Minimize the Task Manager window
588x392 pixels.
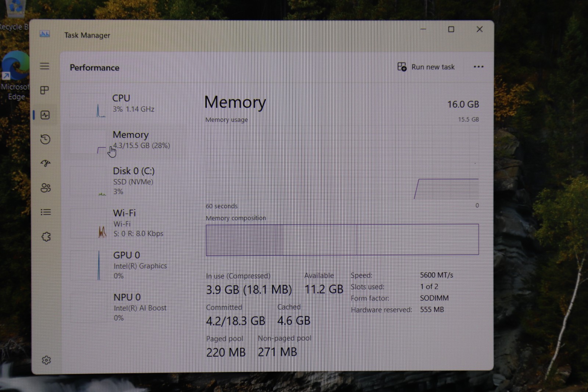tap(423, 29)
